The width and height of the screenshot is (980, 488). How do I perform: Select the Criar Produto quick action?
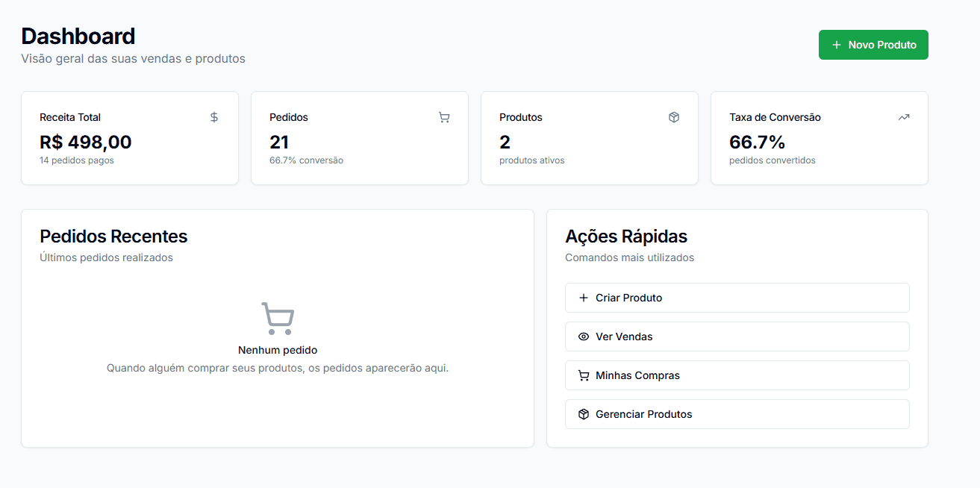(737, 298)
